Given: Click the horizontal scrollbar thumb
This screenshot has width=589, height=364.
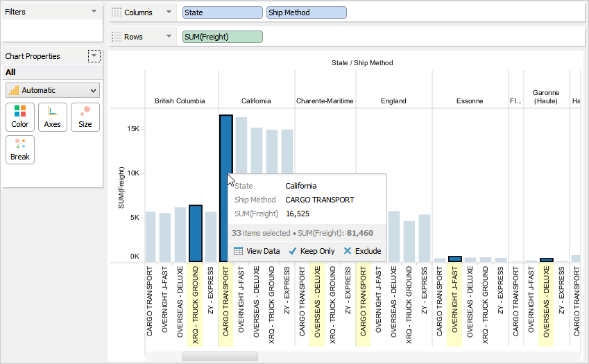Looking at the screenshot, I should [x=219, y=356].
